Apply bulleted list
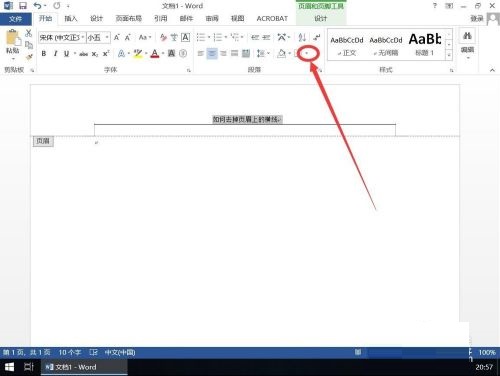The height and width of the screenshot is (376, 500). pos(201,37)
